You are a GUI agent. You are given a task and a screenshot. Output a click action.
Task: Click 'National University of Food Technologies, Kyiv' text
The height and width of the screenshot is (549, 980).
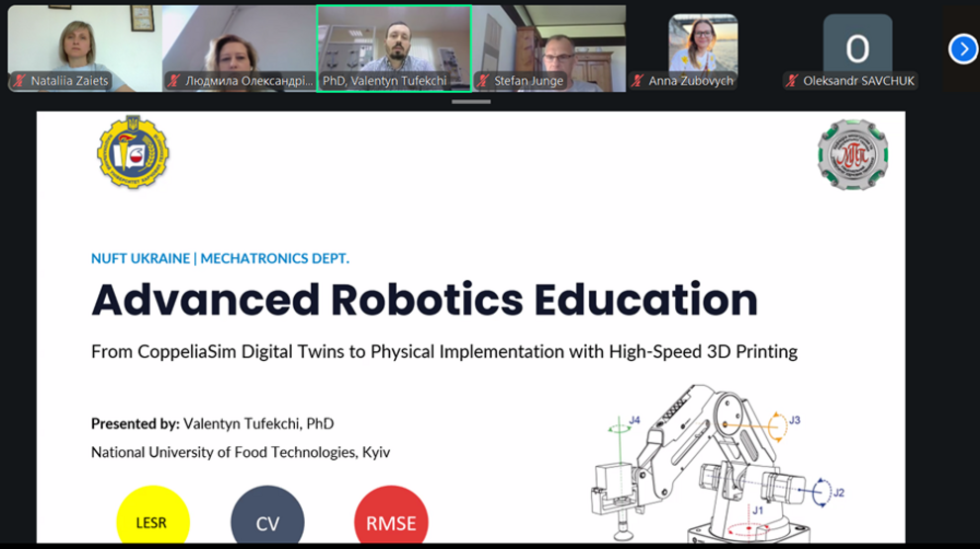point(241,452)
